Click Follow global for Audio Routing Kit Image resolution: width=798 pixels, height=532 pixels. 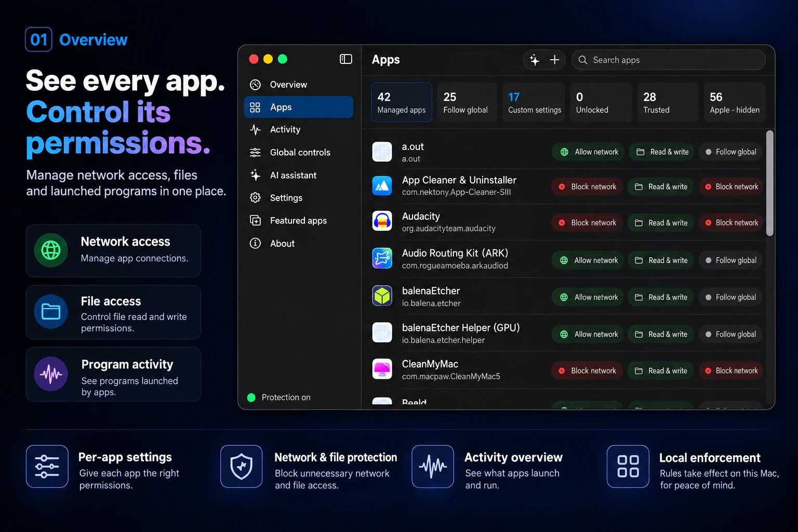tap(730, 260)
